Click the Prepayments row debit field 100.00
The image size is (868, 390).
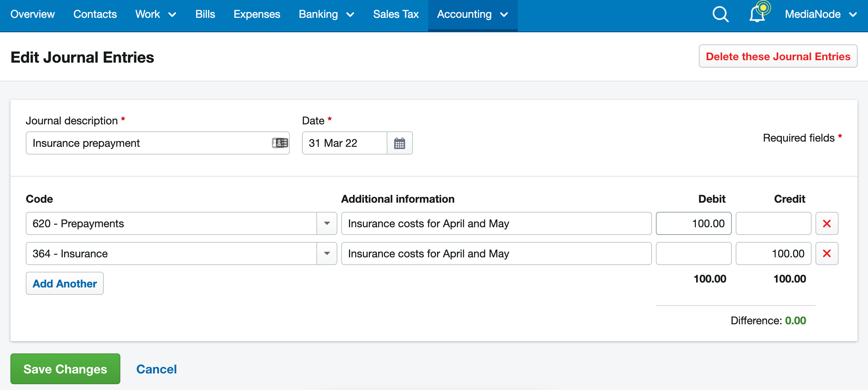click(x=693, y=224)
